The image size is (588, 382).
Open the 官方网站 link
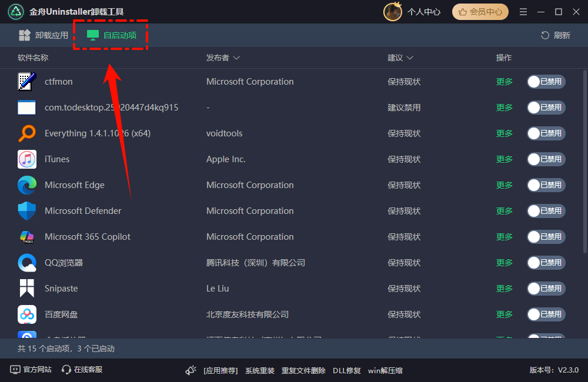click(31, 370)
